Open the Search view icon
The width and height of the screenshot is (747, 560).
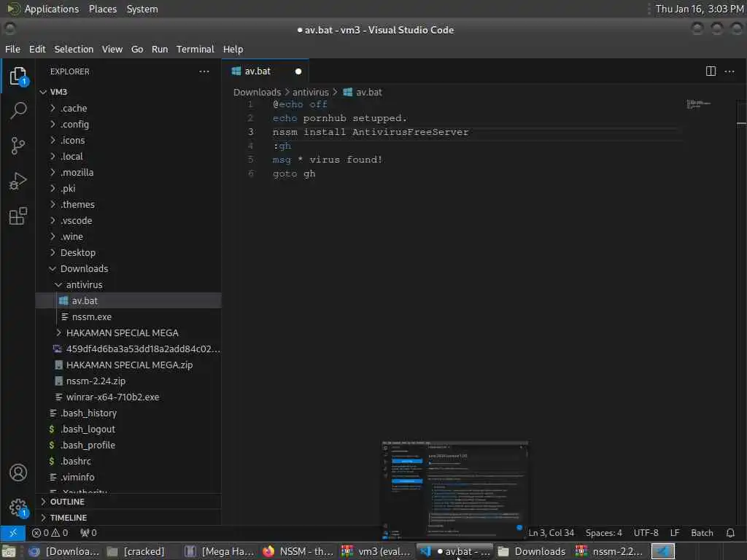[18, 111]
